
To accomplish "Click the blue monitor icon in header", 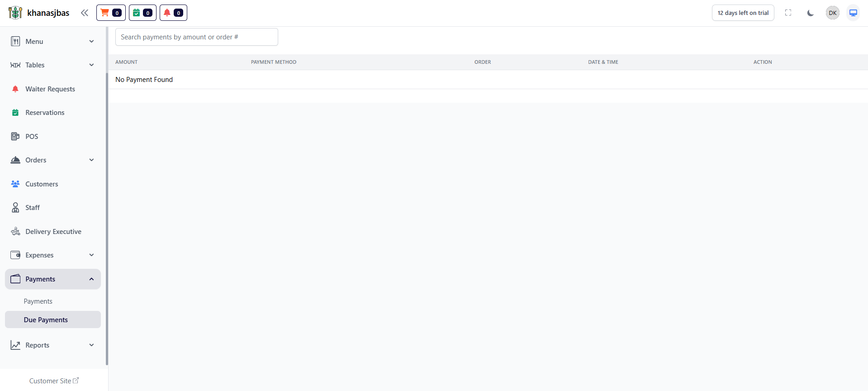I will click(853, 13).
